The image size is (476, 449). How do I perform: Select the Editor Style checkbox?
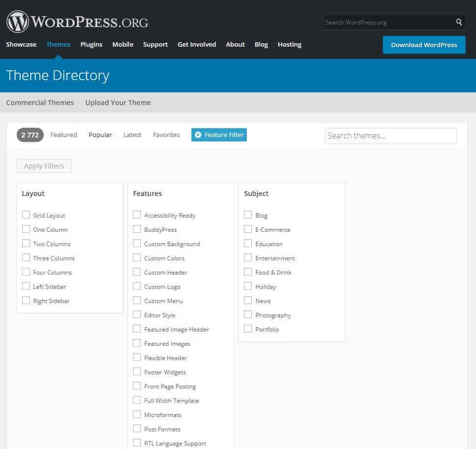[x=137, y=314]
